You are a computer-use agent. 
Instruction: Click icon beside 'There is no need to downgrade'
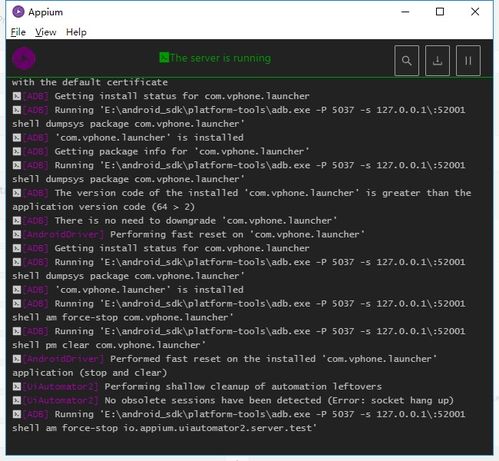[17, 221]
